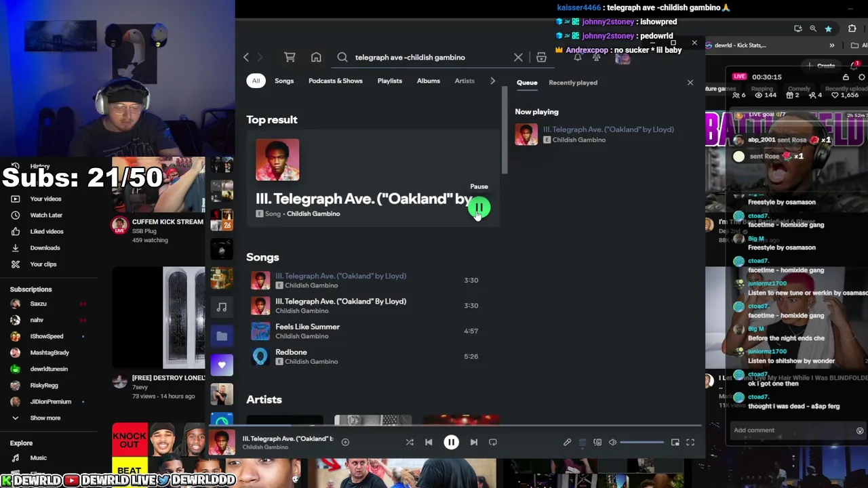
Task: Bookmark page with browser star icon
Action: pos(828,28)
